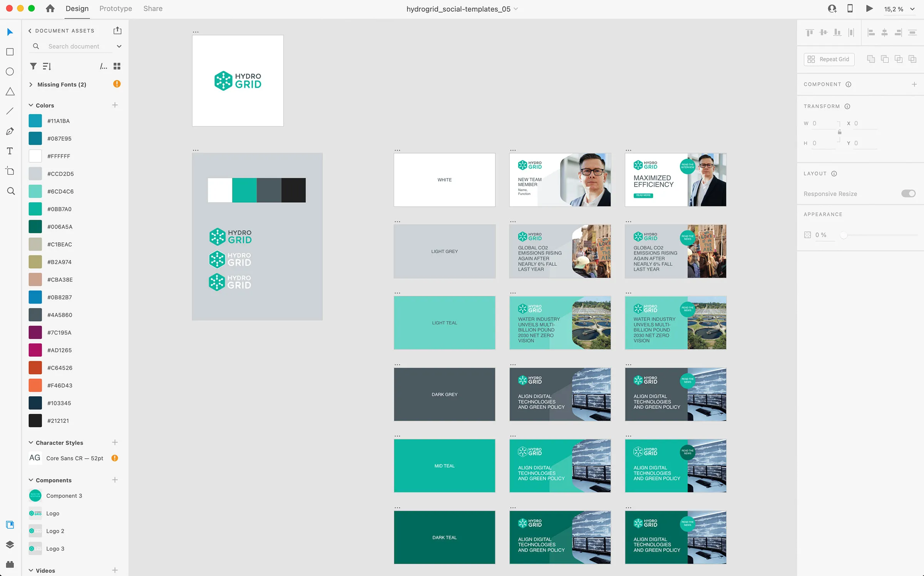Select the Rectangle tool
The height and width of the screenshot is (576, 924).
tap(10, 52)
